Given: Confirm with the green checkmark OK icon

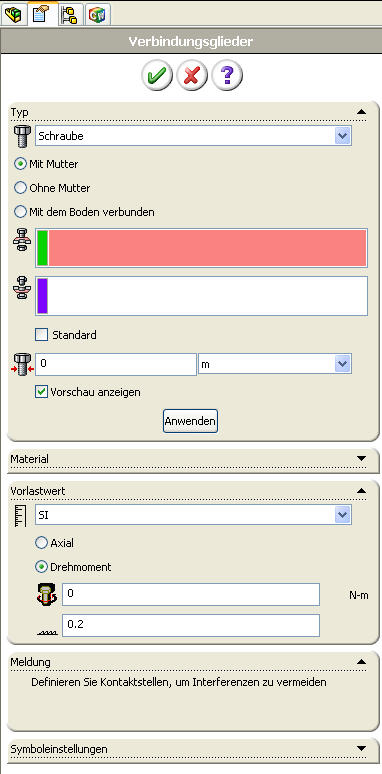Looking at the screenshot, I should pos(157,76).
